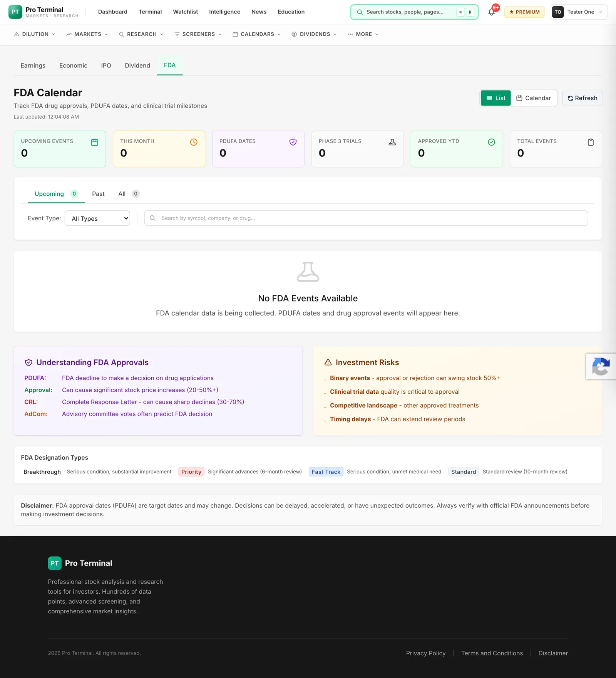616x678 pixels.
Task: Open News in top navigation
Action: (259, 12)
